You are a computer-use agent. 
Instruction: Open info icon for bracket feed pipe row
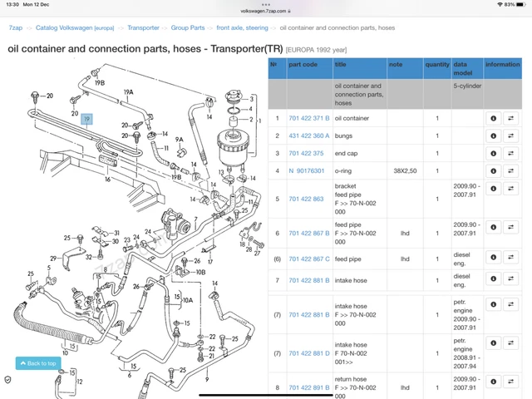493,189
